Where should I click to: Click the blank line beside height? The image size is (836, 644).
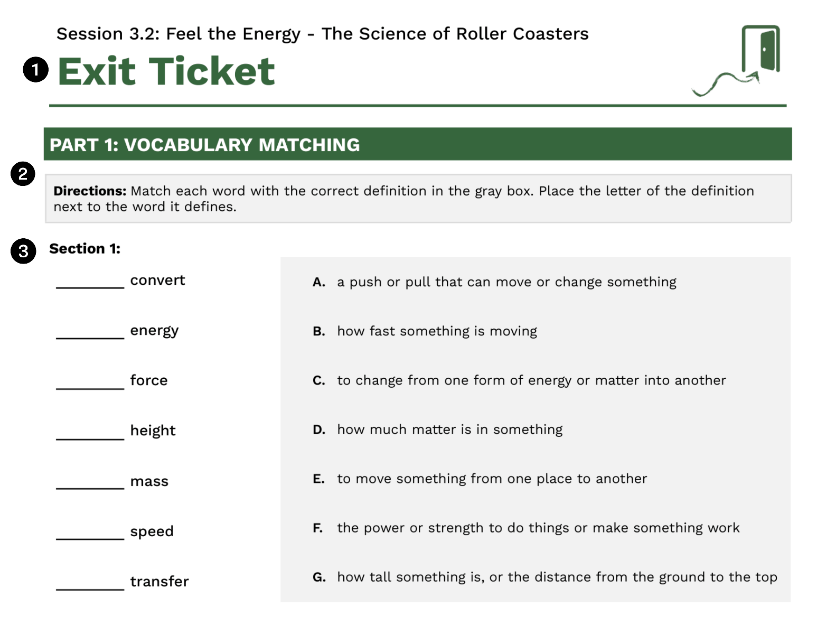tap(90, 437)
